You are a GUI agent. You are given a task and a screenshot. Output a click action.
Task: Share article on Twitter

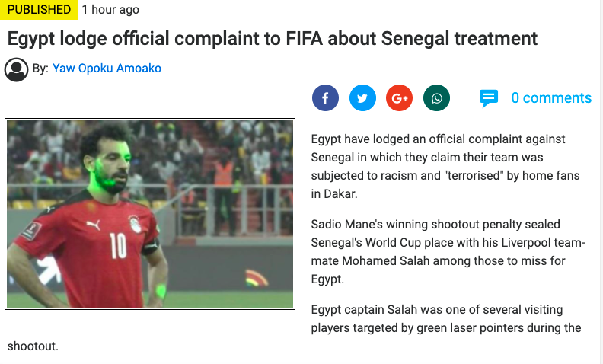pyautogui.click(x=362, y=98)
